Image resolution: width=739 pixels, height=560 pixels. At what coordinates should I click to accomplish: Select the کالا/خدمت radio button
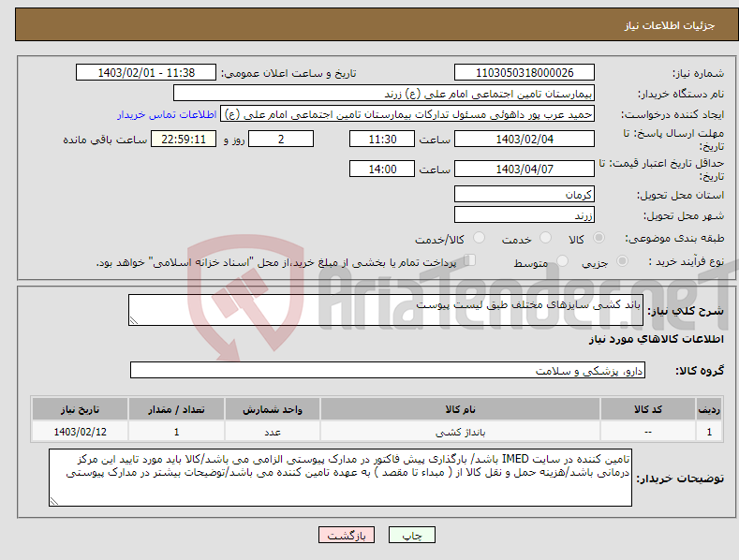pos(479,238)
